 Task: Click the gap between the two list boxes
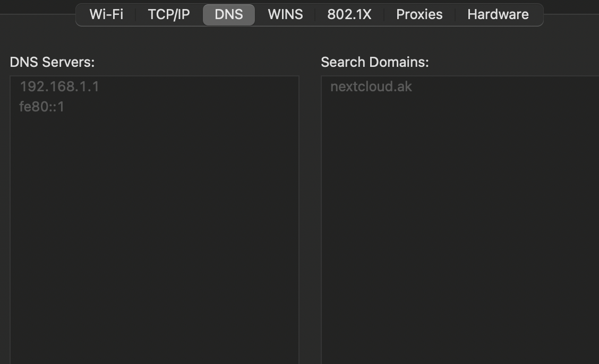click(x=310, y=212)
